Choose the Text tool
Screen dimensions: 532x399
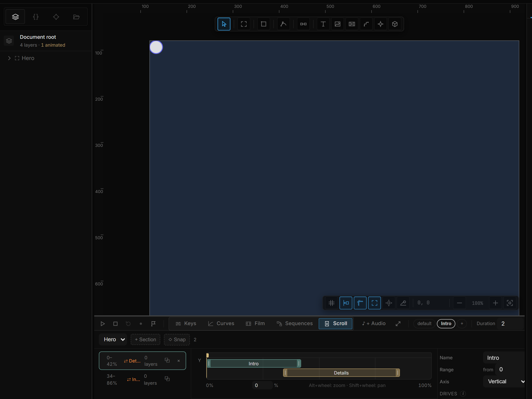[x=323, y=24]
